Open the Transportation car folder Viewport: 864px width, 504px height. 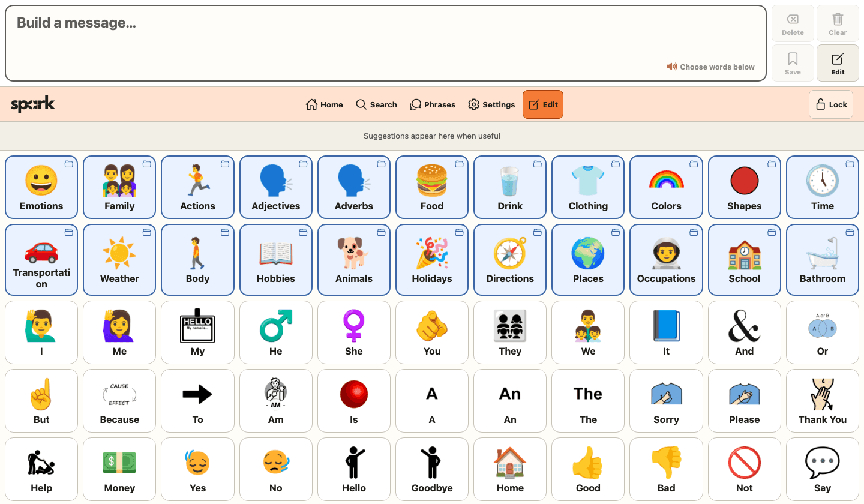pos(41,260)
